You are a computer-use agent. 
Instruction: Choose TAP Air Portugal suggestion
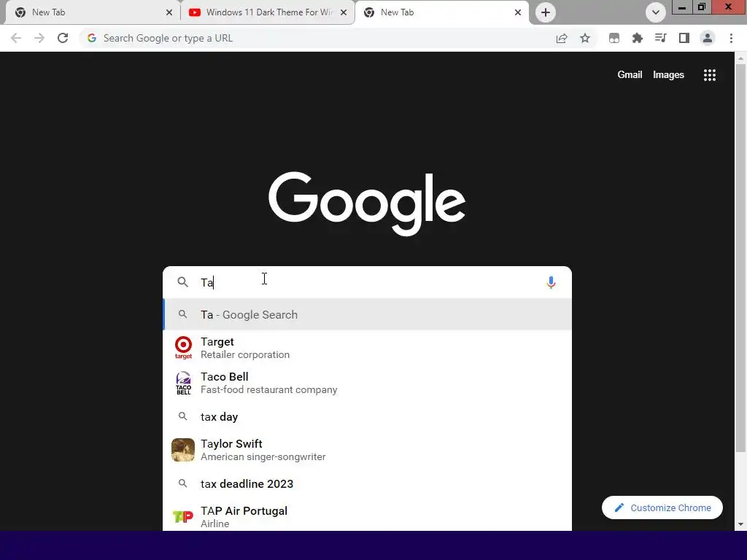(368, 517)
